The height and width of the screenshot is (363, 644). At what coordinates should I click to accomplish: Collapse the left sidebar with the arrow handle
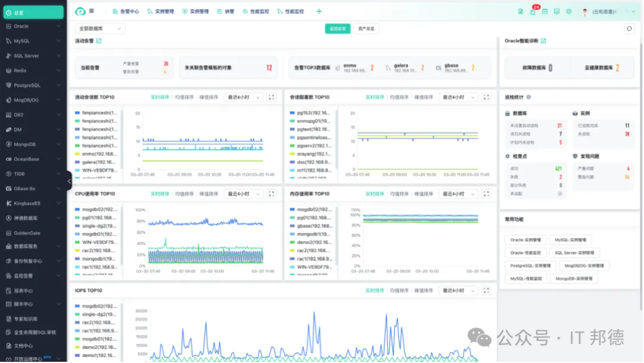click(x=69, y=181)
